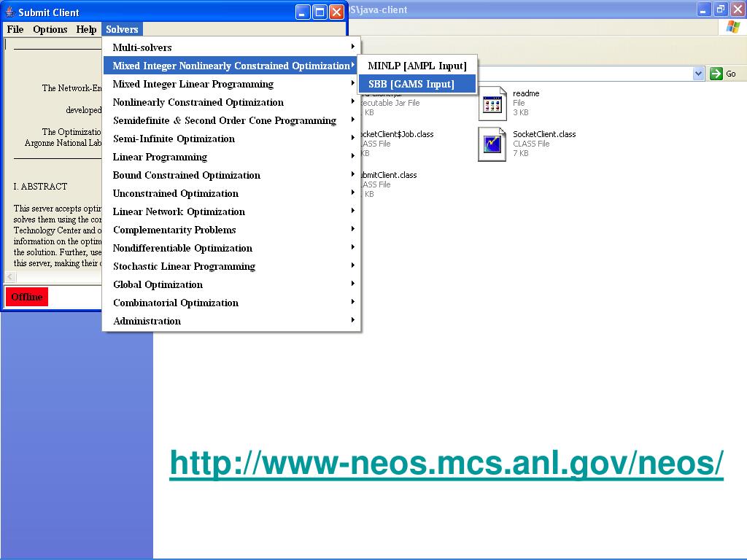Choose MINLP [AMPL Input] solver
The image size is (747, 560).
pos(417,66)
